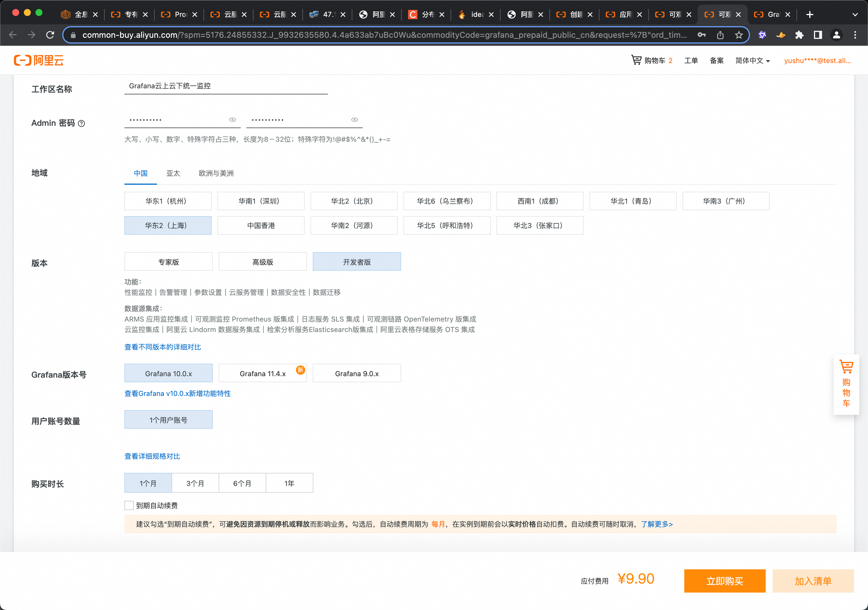Click the 立即购买 button
868x610 pixels.
coord(725,581)
